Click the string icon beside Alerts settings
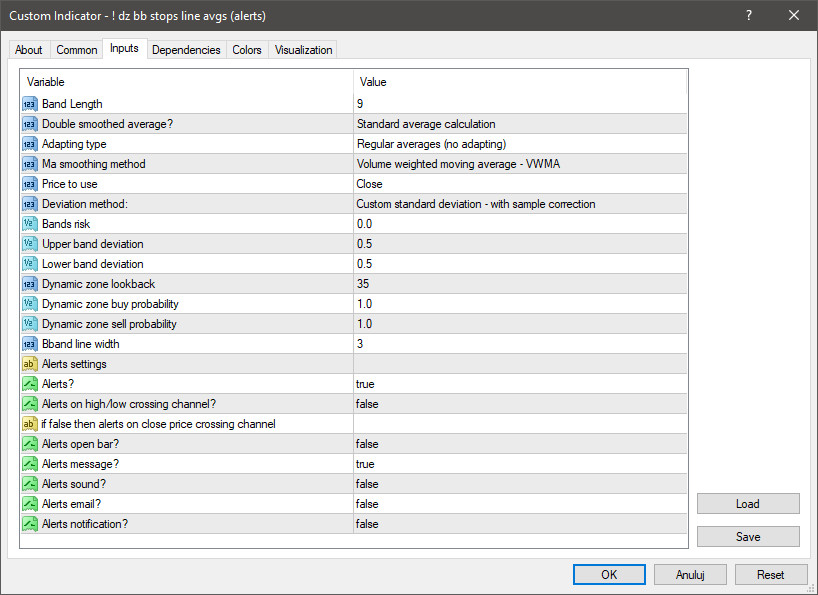The width and height of the screenshot is (818, 595). coord(29,364)
